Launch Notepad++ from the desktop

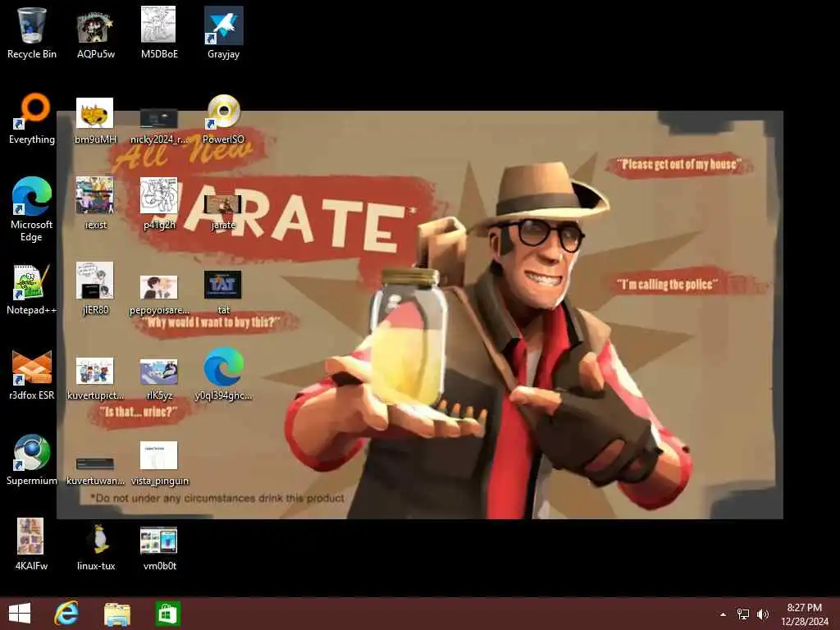tap(32, 290)
